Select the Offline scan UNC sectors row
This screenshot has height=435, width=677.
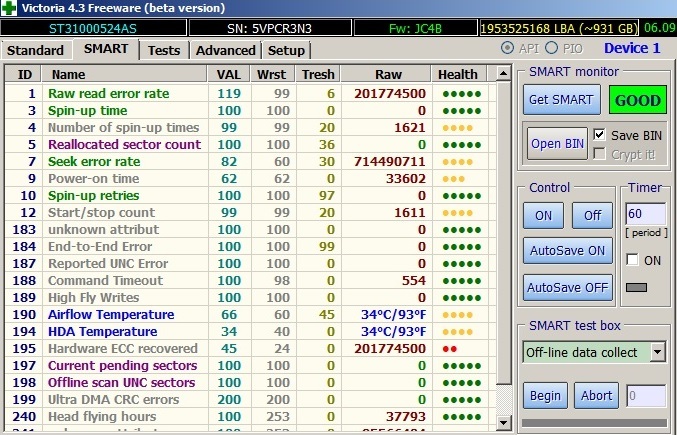250,382
